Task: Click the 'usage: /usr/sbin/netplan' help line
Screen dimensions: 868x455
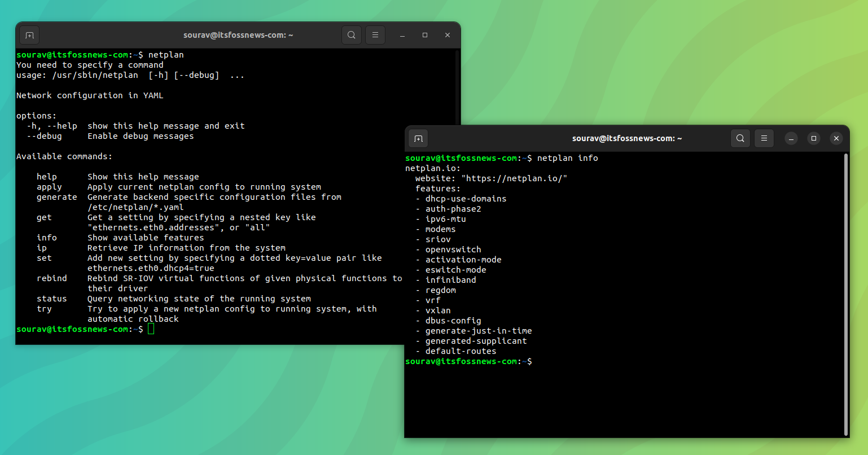Action: click(130, 75)
